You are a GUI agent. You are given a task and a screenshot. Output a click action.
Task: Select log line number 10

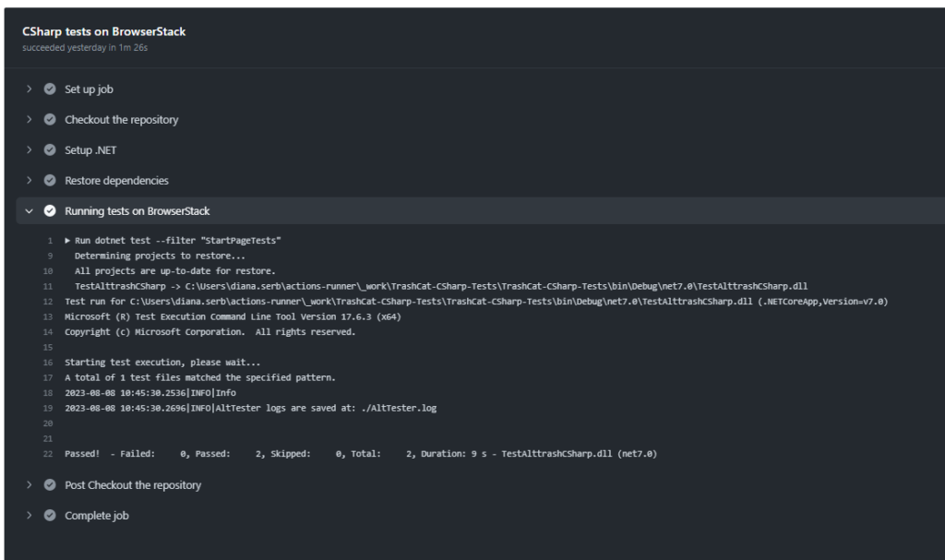[x=48, y=271]
